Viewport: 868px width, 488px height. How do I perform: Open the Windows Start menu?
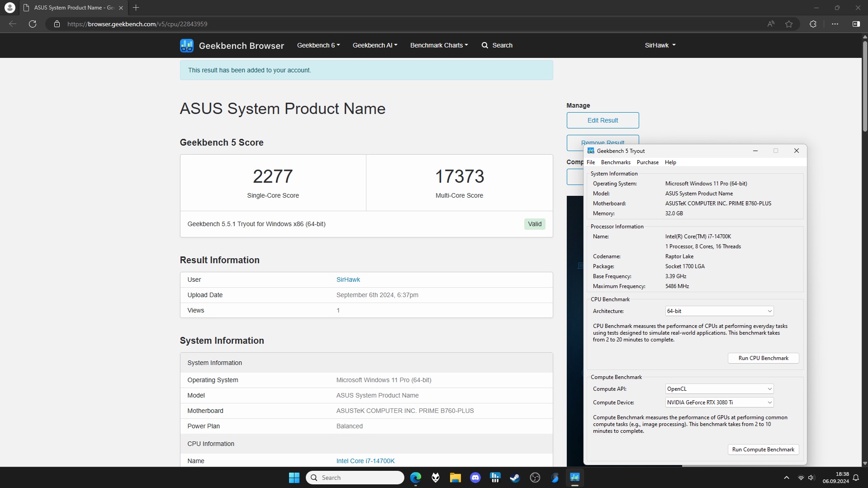tap(294, 478)
